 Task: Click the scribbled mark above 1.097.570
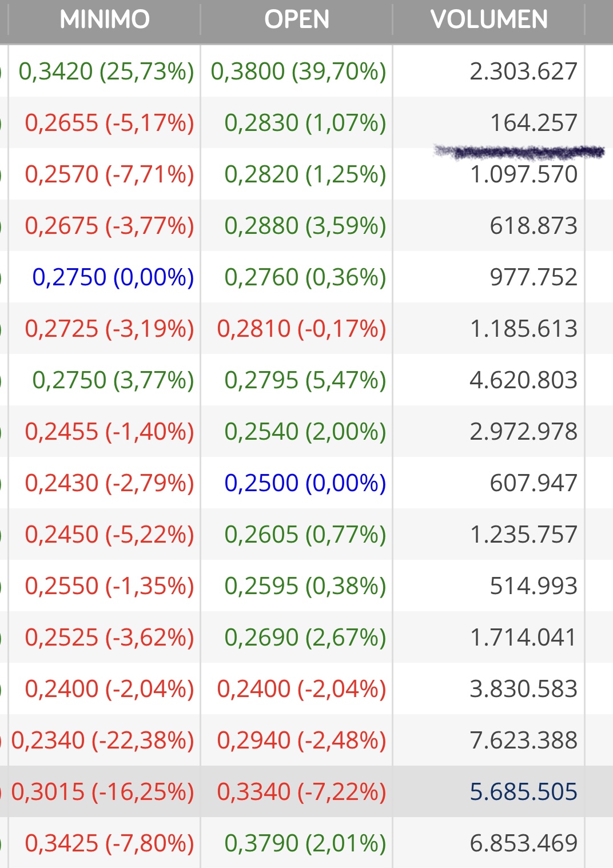[x=519, y=152]
